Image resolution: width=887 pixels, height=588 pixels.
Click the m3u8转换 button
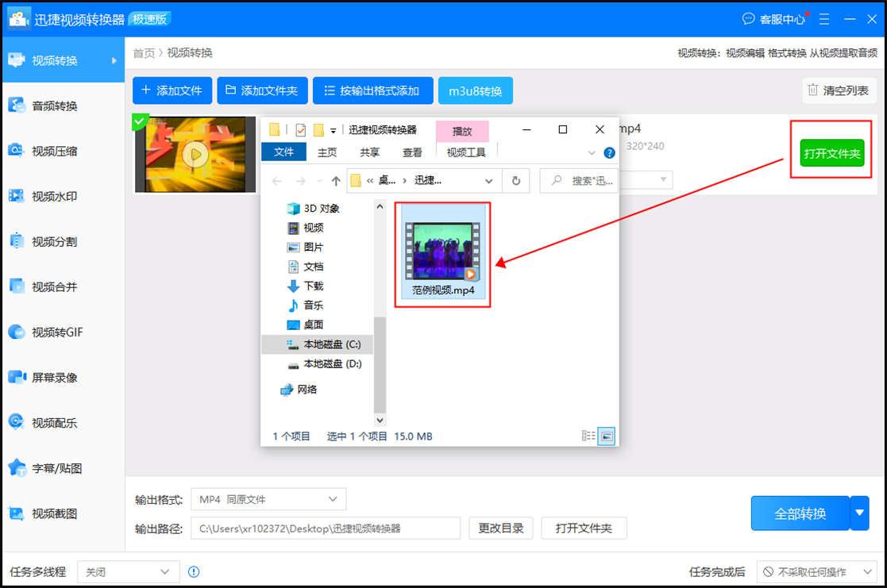point(475,90)
